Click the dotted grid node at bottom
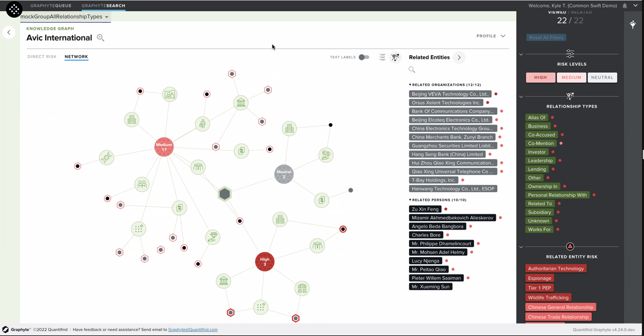The image size is (644, 336). click(261, 307)
